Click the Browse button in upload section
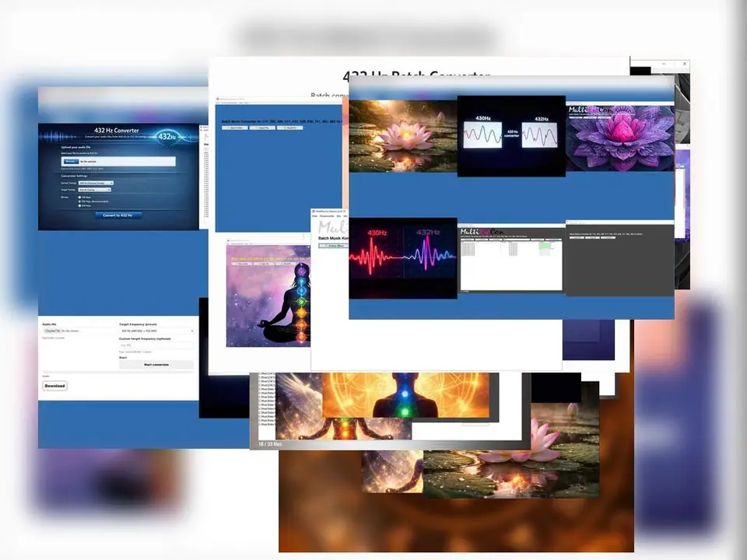This screenshot has width=747, height=560. point(71,162)
